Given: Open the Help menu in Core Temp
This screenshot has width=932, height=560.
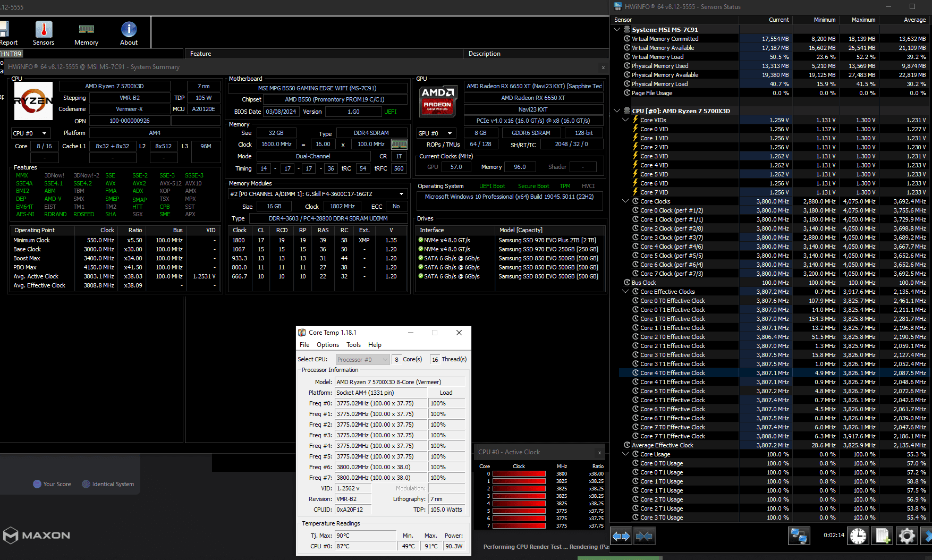Looking at the screenshot, I should point(375,345).
